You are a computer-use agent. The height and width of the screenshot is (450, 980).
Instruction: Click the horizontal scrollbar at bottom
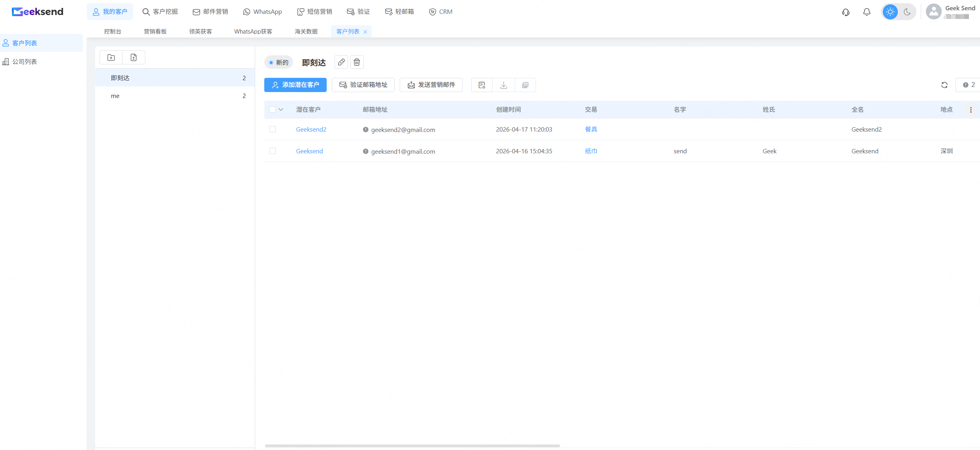point(412,446)
